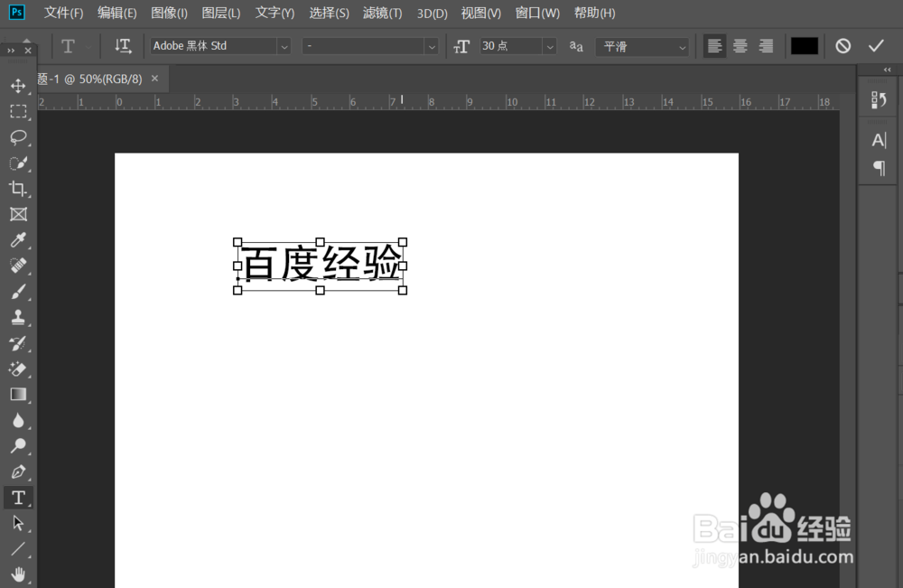Select the Crop tool
The width and height of the screenshot is (903, 588).
pos(18,188)
